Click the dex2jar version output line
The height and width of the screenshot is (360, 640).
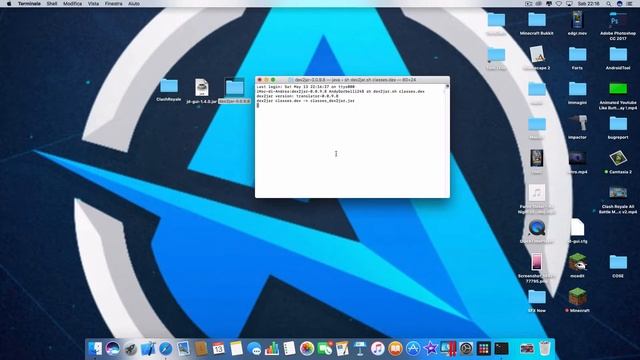(297, 96)
